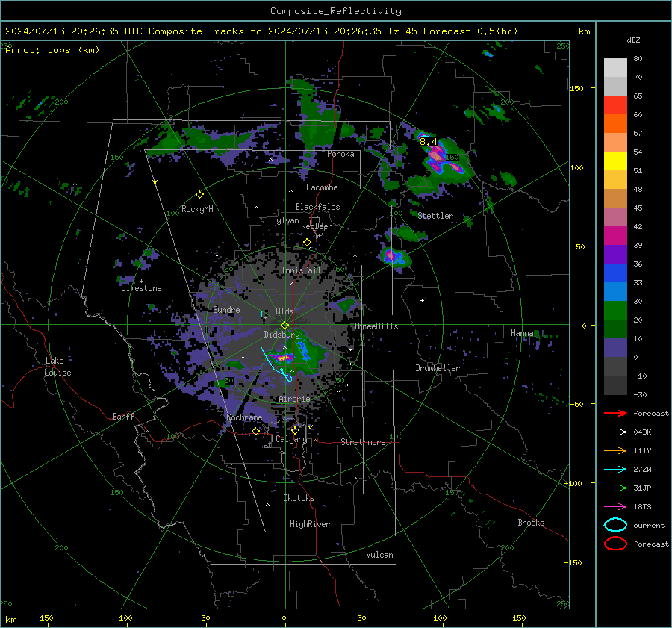Select the Lacombe city label
Viewport: 672px width, 628px height.
(322, 187)
